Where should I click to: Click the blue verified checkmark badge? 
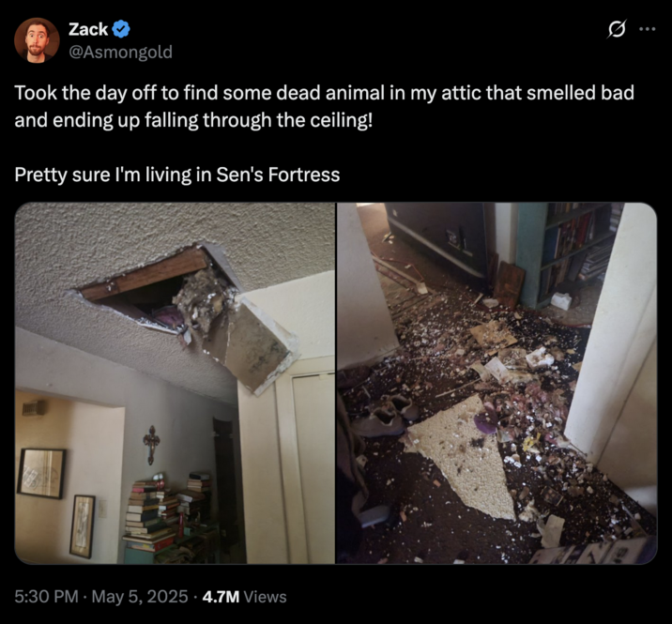click(121, 29)
